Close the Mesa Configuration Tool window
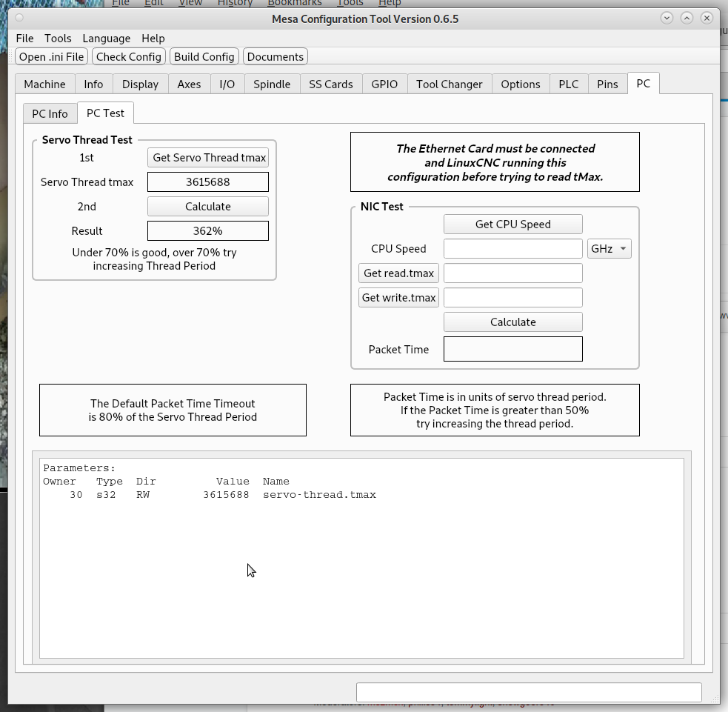 pos(707,18)
